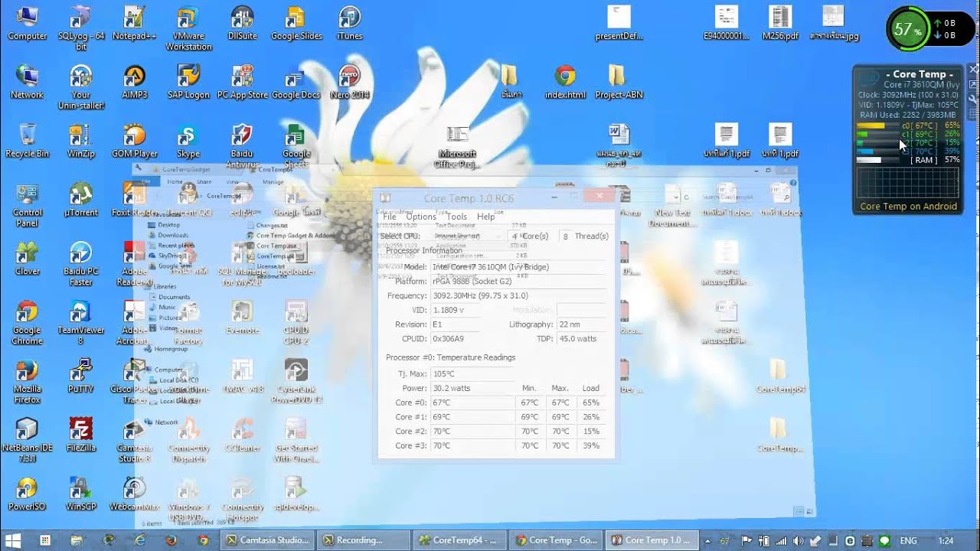The image size is (980, 551).
Task: Switch to Core Temp - Go... Chrome window
Action: click(556, 540)
